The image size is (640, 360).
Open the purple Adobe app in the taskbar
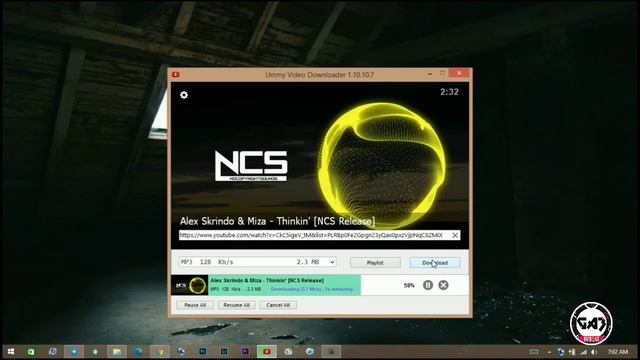pos(245,351)
